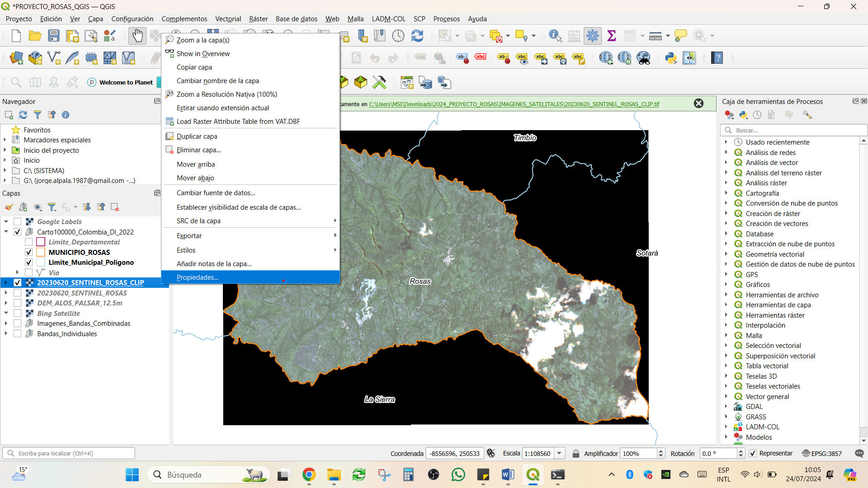Select the Pan Map hand tool
Viewport: 868px width, 488px height.
coord(137,36)
